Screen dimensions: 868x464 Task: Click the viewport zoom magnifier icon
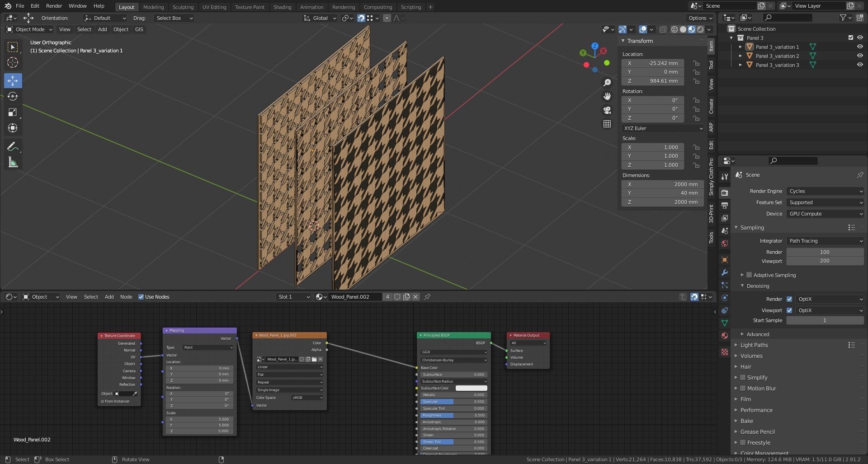(607, 83)
